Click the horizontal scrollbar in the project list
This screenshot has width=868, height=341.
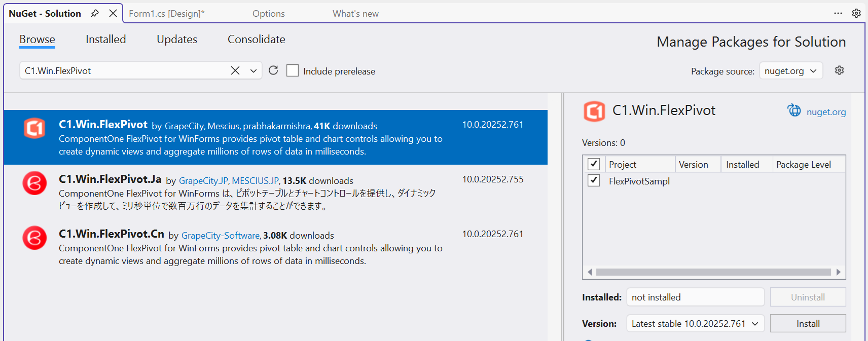tap(713, 272)
